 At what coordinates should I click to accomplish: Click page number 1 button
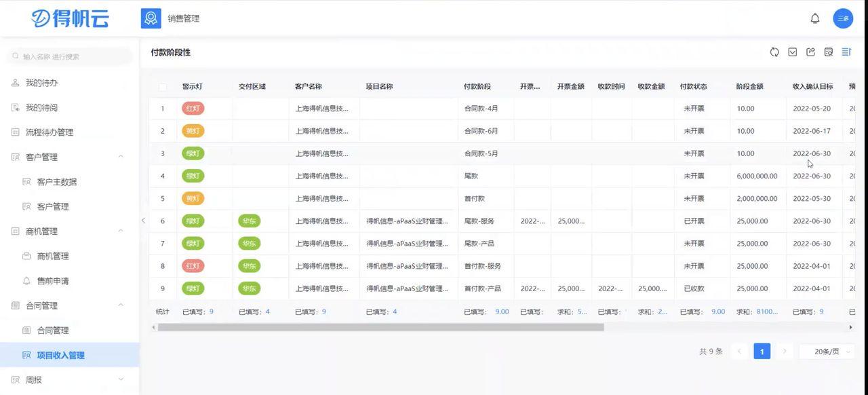tap(762, 351)
